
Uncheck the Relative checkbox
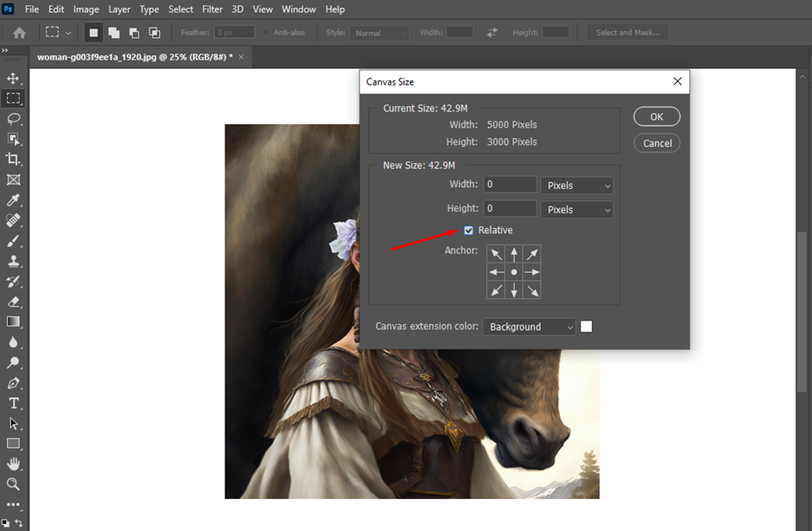click(469, 231)
